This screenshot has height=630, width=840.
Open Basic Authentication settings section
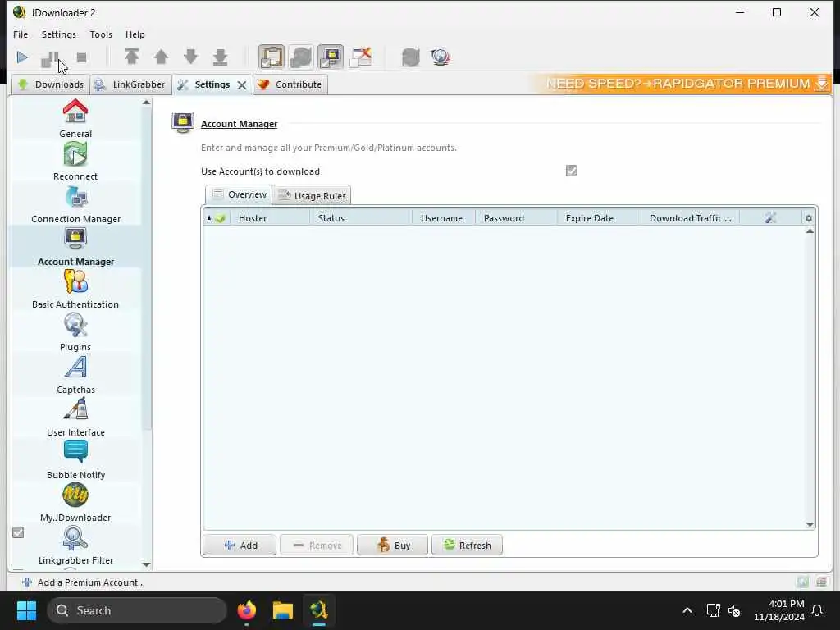(75, 290)
